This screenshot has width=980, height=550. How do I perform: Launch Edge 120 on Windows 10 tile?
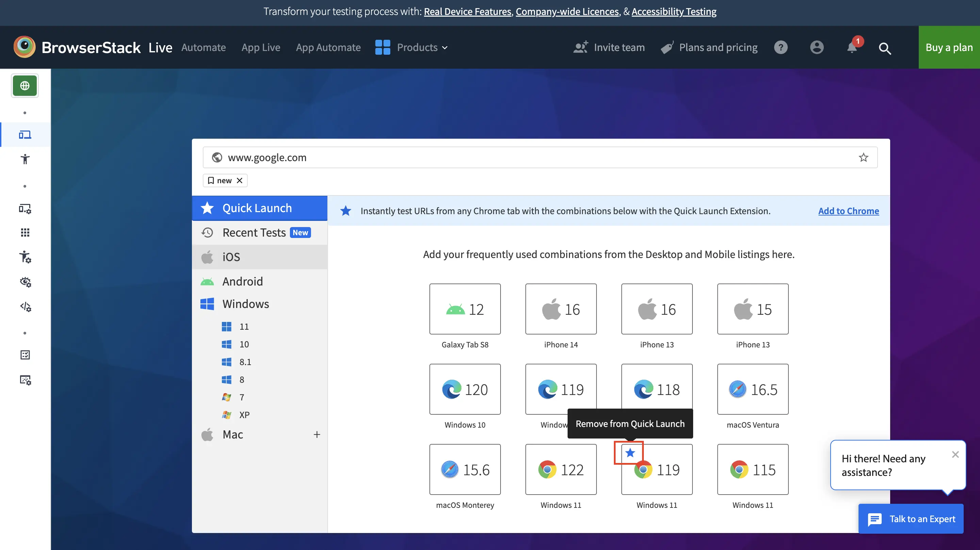pos(465,389)
